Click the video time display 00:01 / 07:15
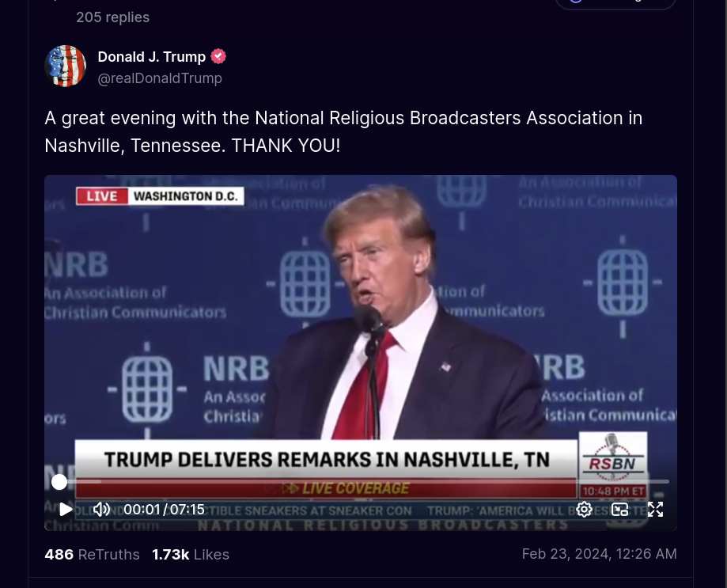The height and width of the screenshot is (588, 727). click(x=164, y=509)
